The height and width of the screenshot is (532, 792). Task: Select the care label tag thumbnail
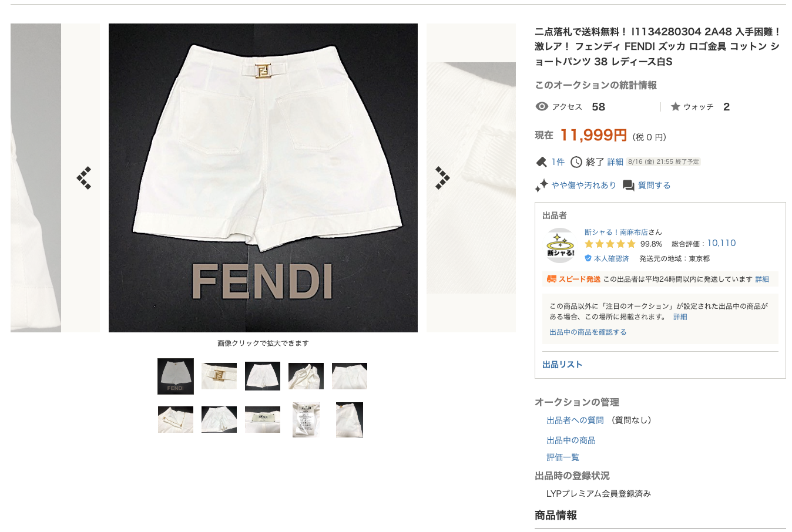(306, 420)
